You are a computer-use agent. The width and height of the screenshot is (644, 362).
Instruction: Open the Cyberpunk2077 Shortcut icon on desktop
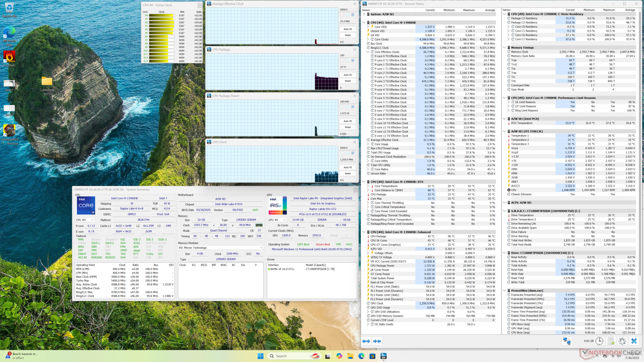[9, 134]
